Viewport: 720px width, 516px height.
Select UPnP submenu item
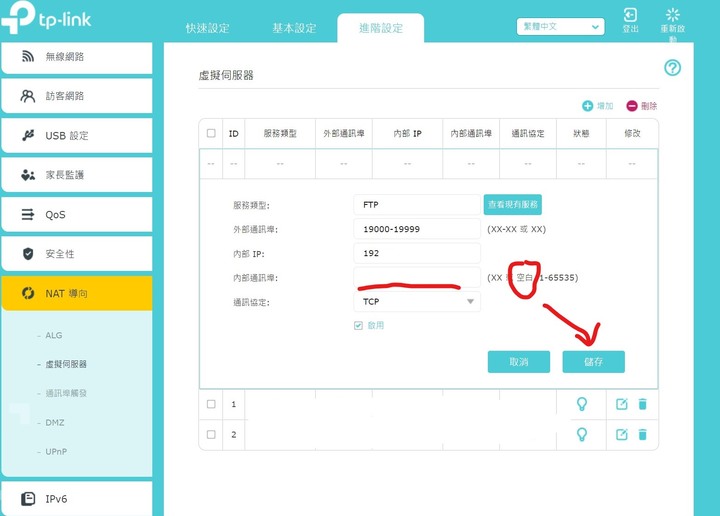pos(56,452)
